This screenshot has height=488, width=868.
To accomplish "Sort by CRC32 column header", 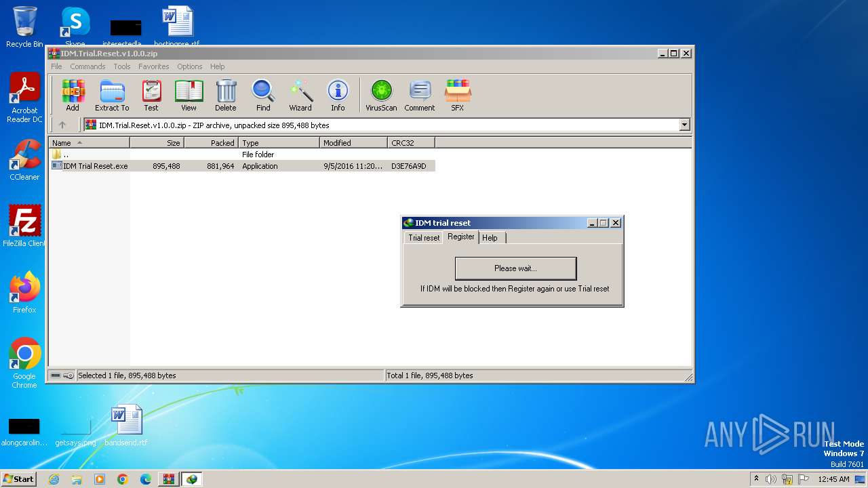I will click(411, 143).
